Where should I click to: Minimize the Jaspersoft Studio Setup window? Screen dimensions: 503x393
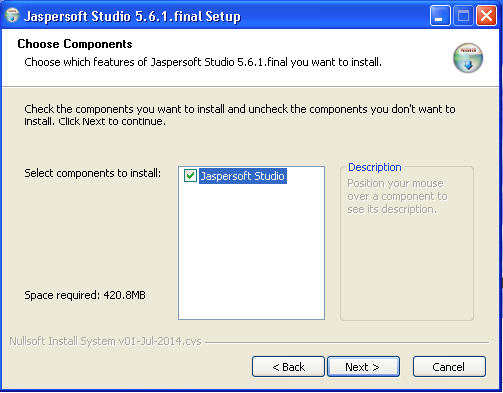[440, 16]
